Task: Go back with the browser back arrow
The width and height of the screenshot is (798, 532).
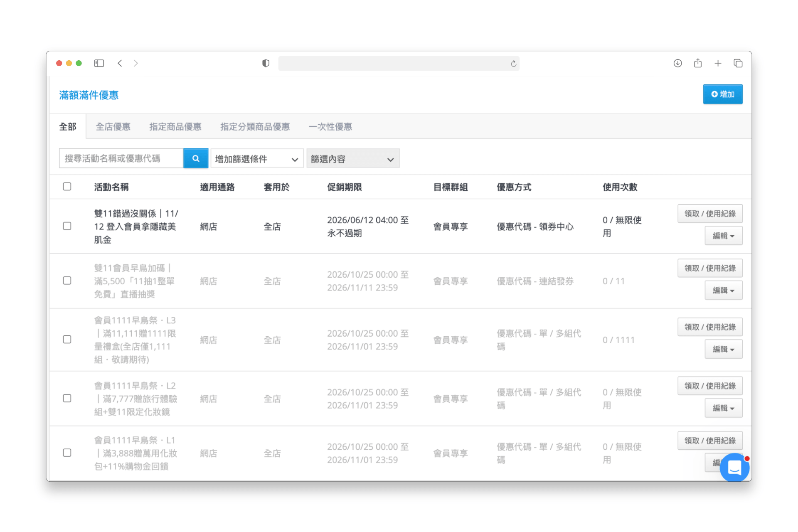Action: (120, 63)
